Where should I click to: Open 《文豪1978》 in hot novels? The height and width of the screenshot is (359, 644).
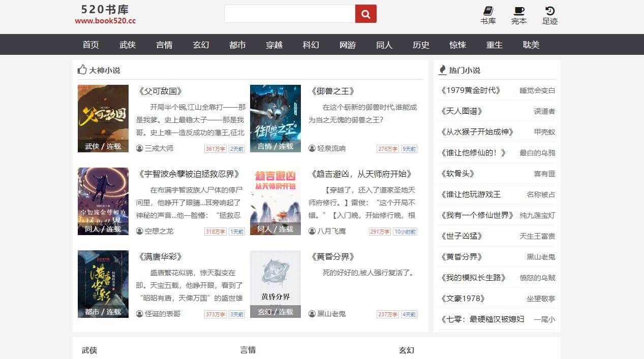[463, 299]
